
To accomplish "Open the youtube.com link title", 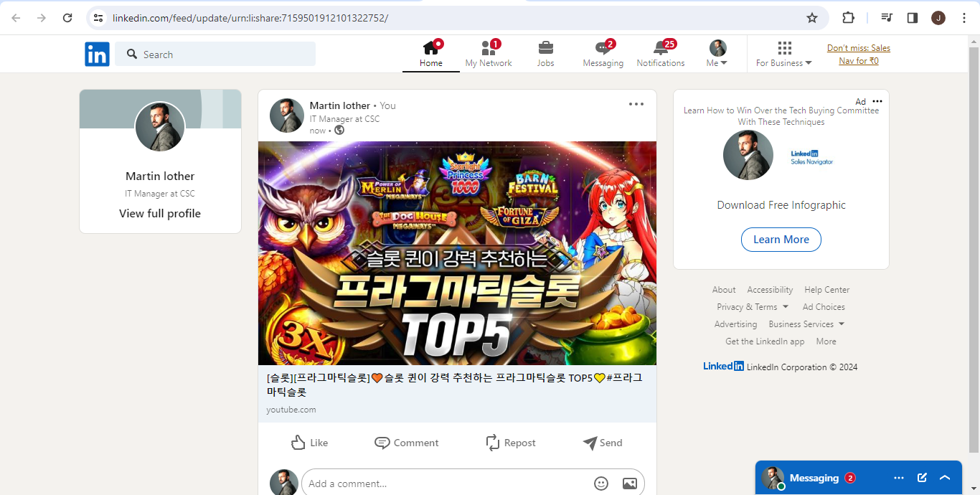I will click(455, 385).
